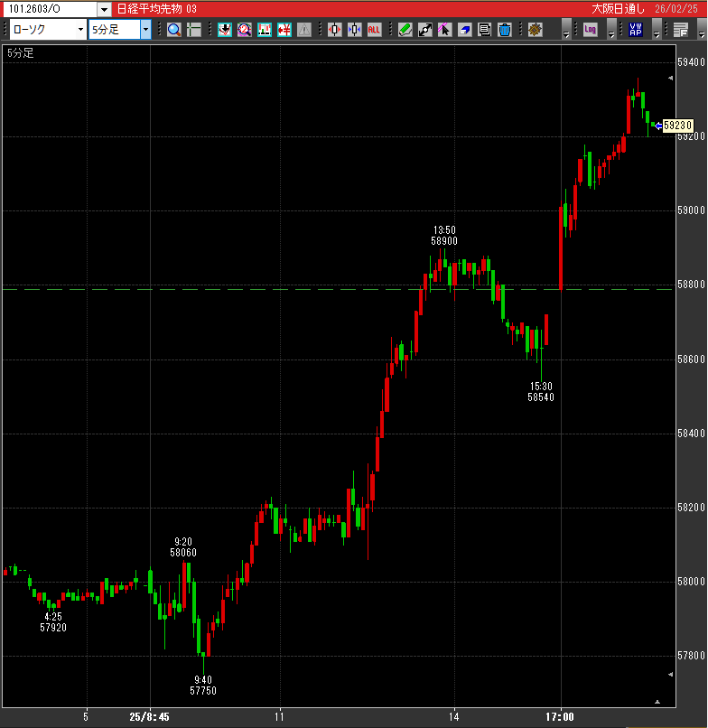Viewport: 708px width, 728px height.
Task: Expand the overflow arrow at toolbar far right
Action: point(702,30)
